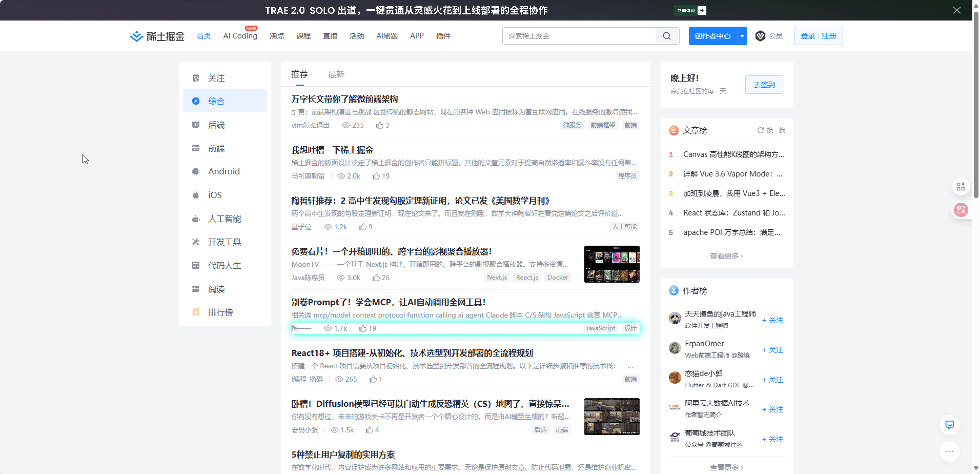The height and width of the screenshot is (474, 980).
Task: Open 别卷Prompt了 MCP article
Action: pyautogui.click(x=389, y=302)
